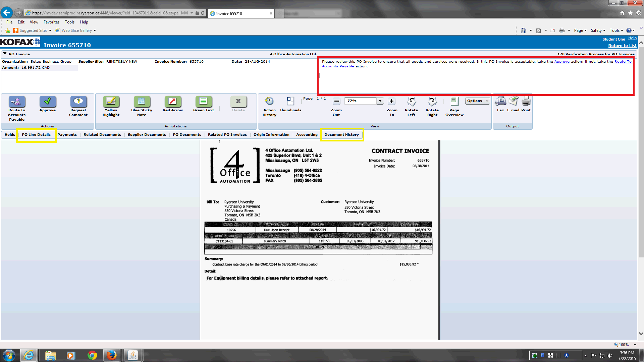Switch to the PO Line Details tab

click(36, 135)
